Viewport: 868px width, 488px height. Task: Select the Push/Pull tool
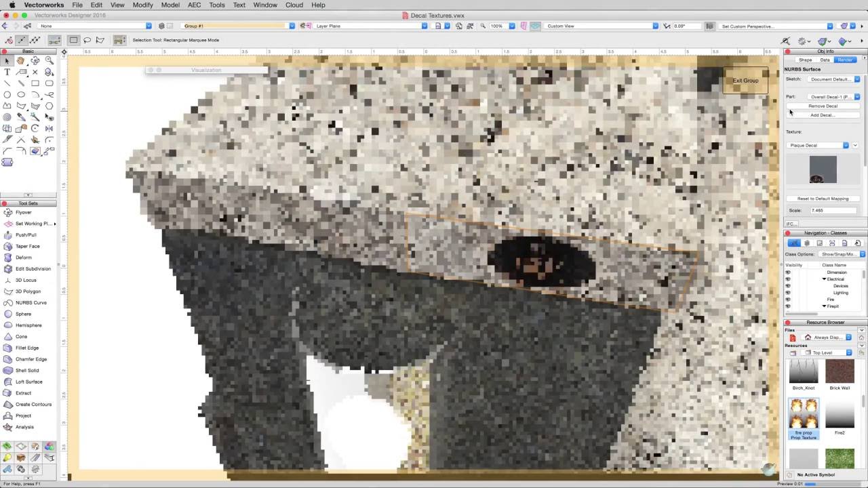pos(26,235)
